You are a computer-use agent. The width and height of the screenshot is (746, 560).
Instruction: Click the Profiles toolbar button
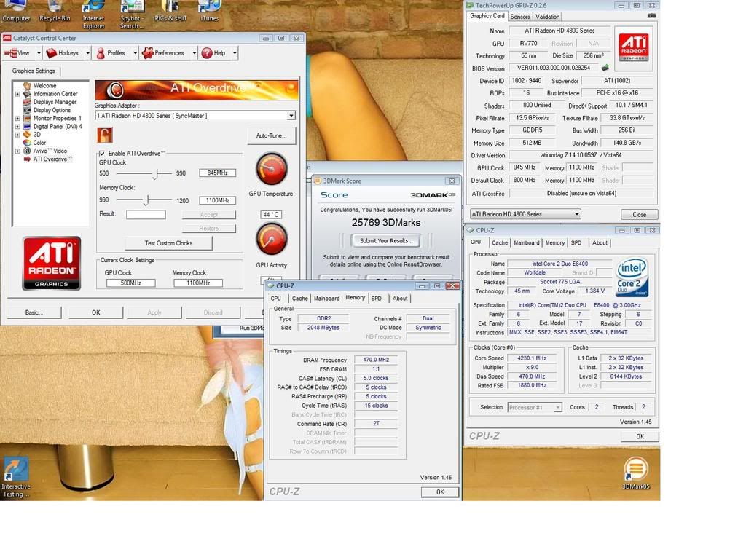coord(111,53)
